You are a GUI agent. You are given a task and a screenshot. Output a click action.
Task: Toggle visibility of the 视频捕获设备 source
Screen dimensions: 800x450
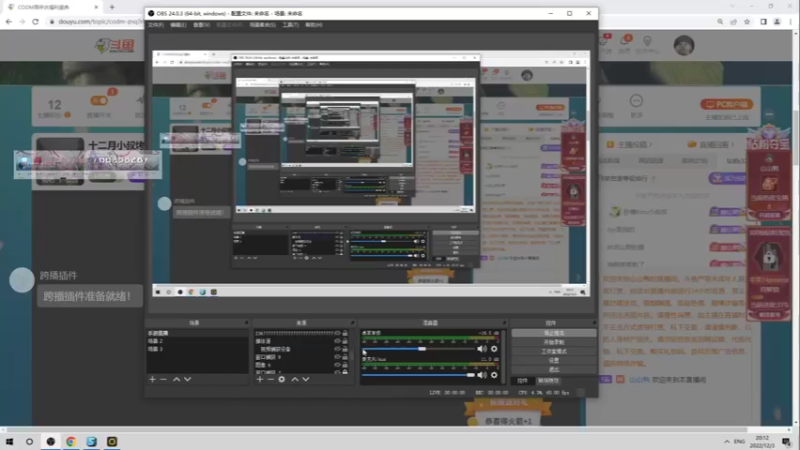(337, 349)
